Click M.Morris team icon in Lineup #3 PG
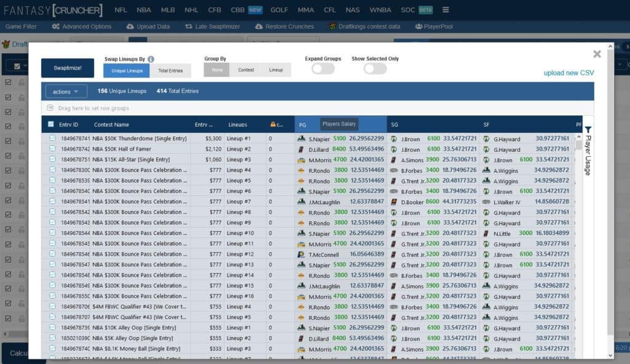 [301, 159]
